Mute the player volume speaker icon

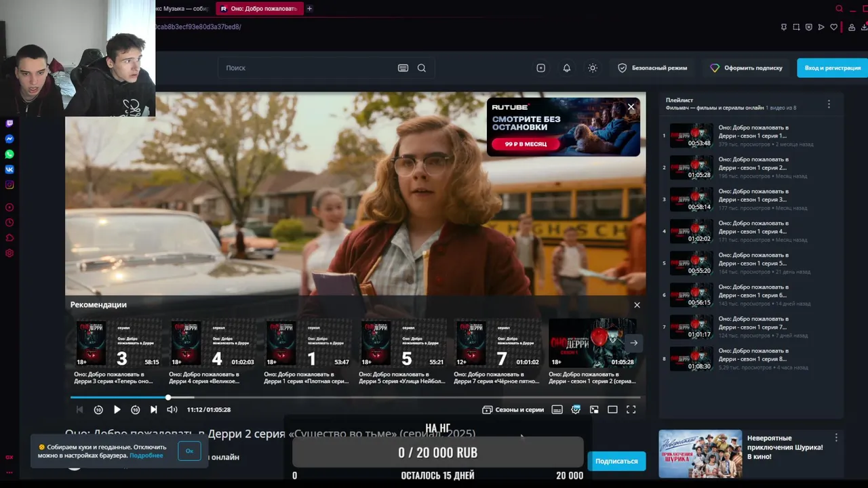172,409
